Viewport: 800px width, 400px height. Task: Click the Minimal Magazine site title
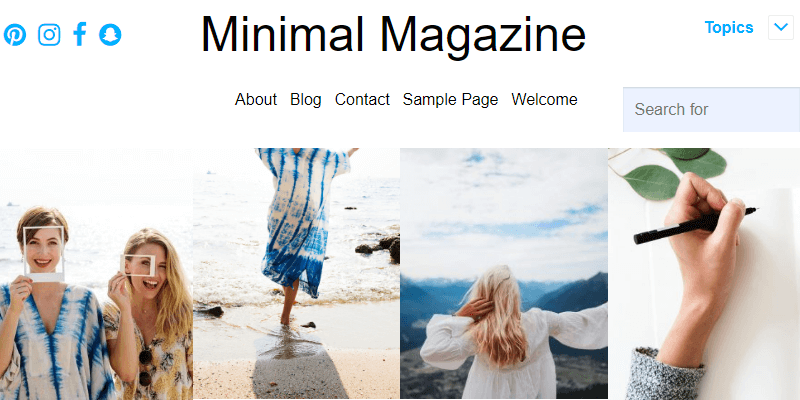(393, 34)
